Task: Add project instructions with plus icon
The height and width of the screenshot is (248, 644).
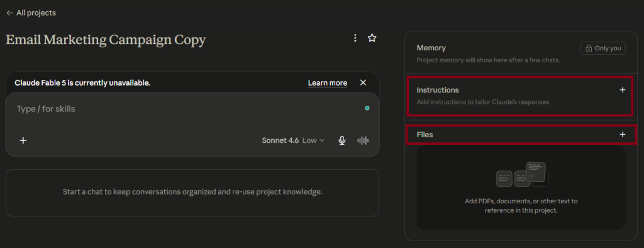Action: (x=623, y=90)
